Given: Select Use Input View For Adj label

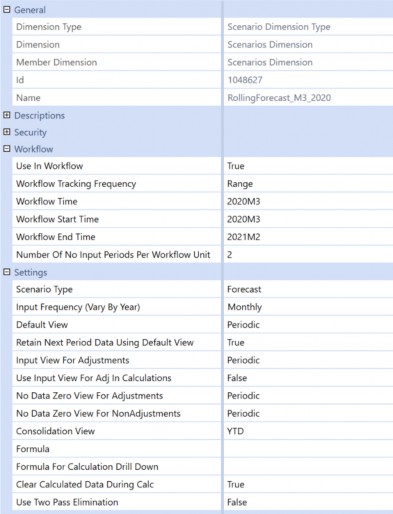Looking at the screenshot, I should pos(93,378).
